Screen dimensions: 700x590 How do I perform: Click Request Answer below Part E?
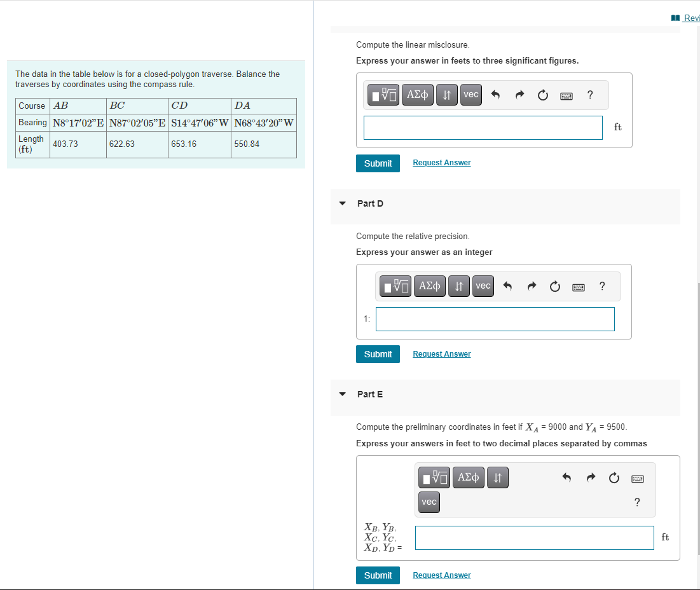[x=441, y=575]
